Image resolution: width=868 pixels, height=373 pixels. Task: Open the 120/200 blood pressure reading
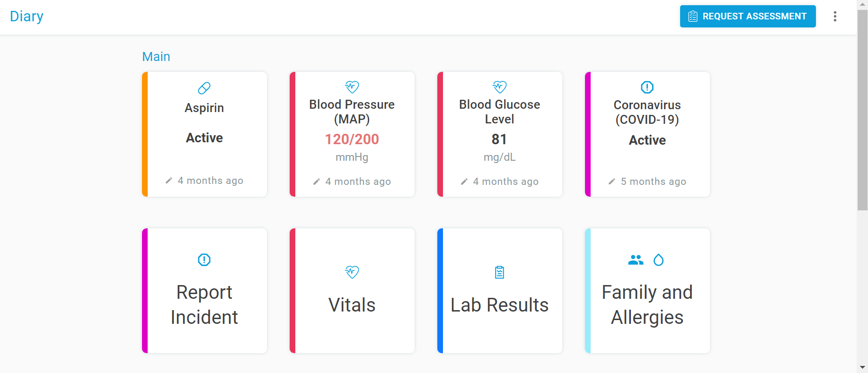tap(352, 139)
